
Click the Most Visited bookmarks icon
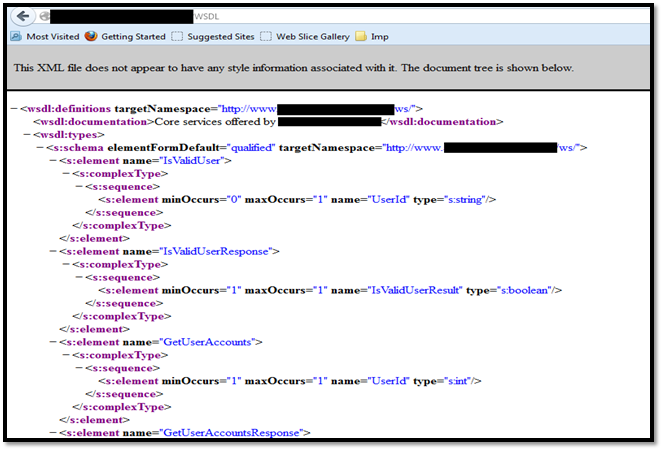16,37
